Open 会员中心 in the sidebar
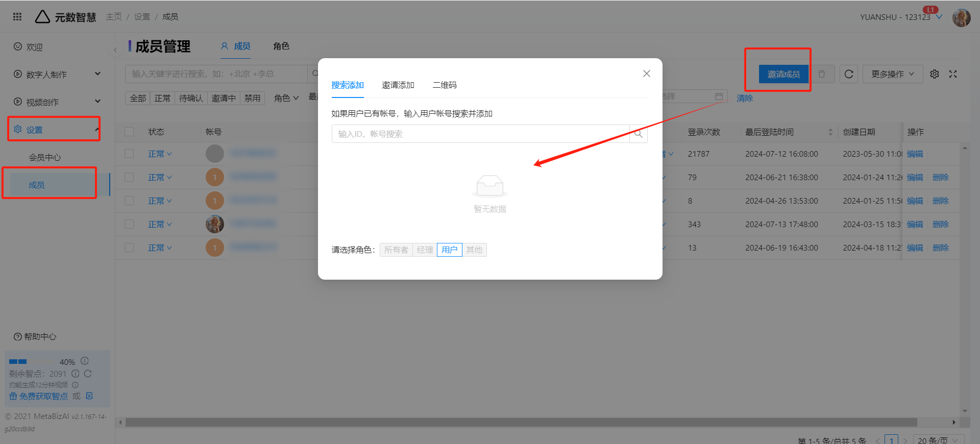980x444 pixels. pyautogui.click(x=45, y=157)
